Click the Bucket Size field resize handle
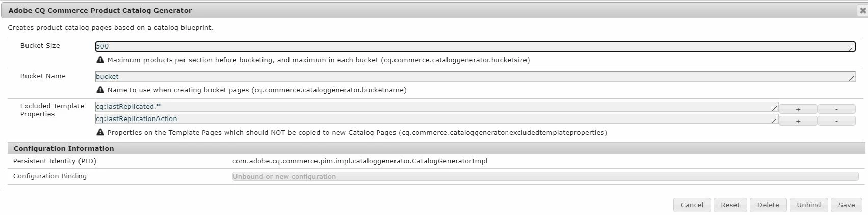 click(852, 48)
